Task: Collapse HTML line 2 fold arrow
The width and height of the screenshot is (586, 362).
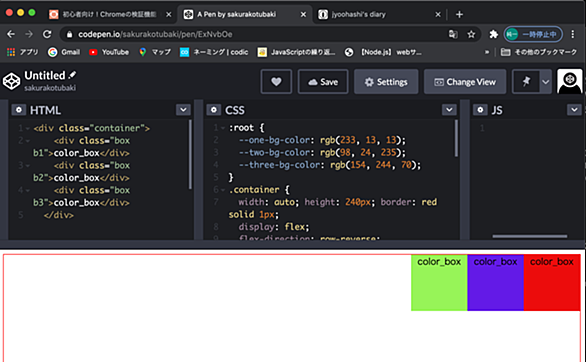Action: tap(28, 141)
